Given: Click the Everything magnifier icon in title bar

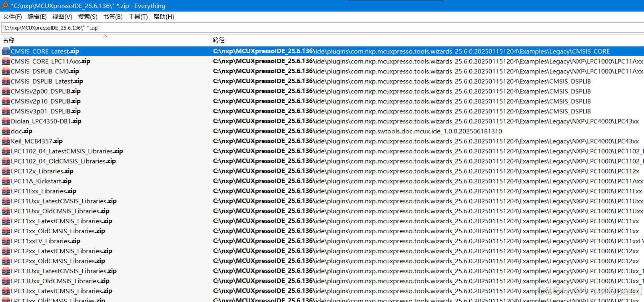Looking at the screenshot, I should [x=5, y=6].
